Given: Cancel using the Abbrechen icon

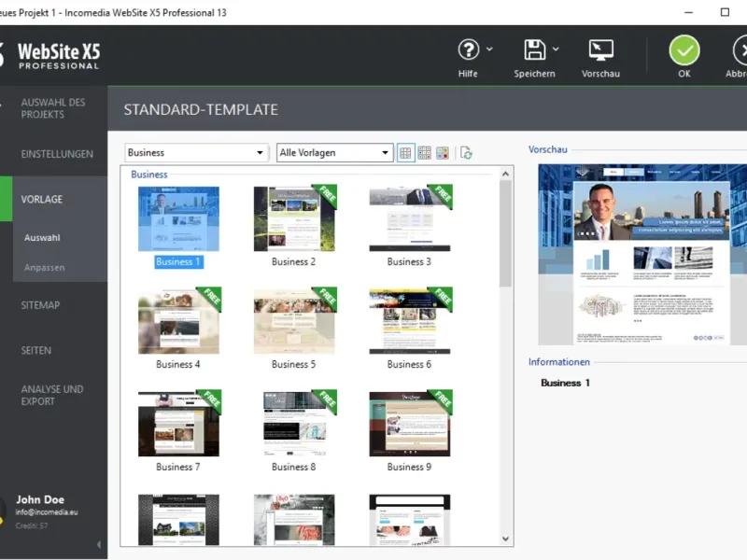Looking at the screenshot, I should point(740,50).
